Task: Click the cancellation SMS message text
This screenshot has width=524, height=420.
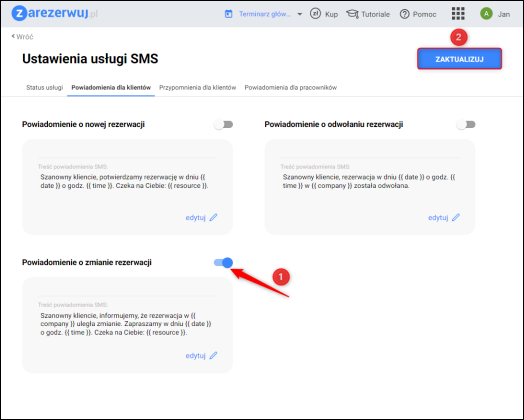Action: pyautogui.click(x=369, y=181)
